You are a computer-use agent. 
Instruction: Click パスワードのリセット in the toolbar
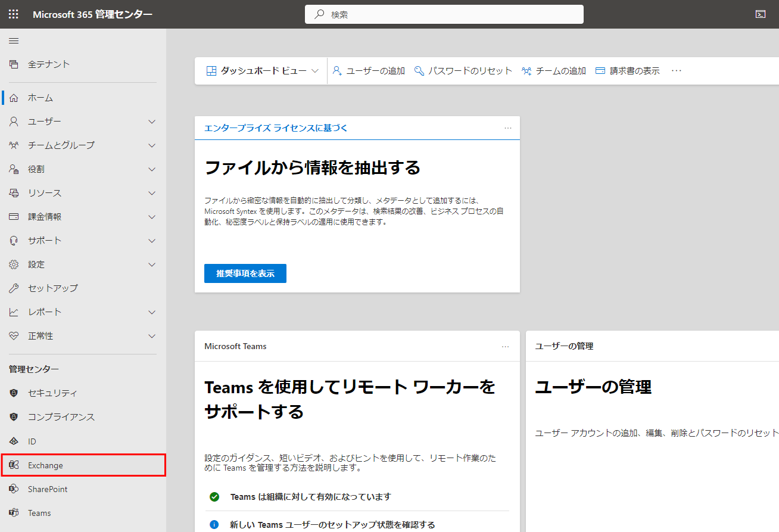[x=463, y=71]
